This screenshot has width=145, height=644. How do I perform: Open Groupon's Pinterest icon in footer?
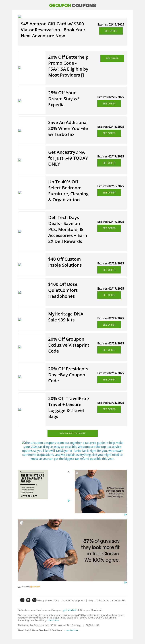(34, 600)
